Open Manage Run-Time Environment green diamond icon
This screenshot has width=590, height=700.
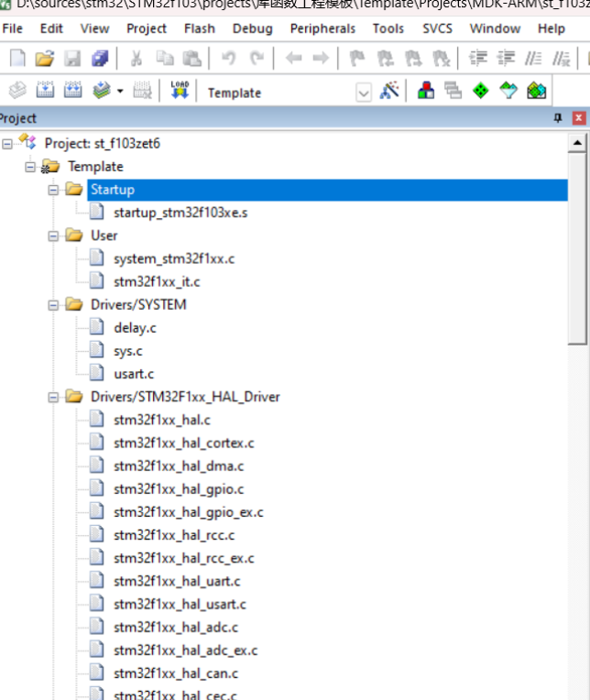click(481, 91)
